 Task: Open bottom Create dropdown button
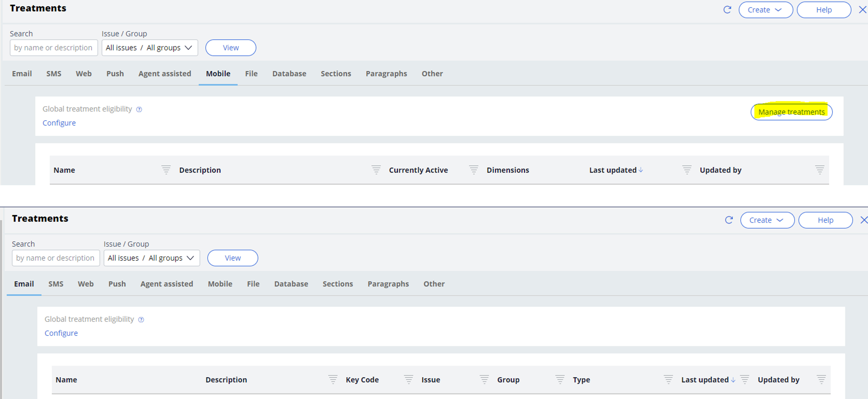tap(767, 220)
